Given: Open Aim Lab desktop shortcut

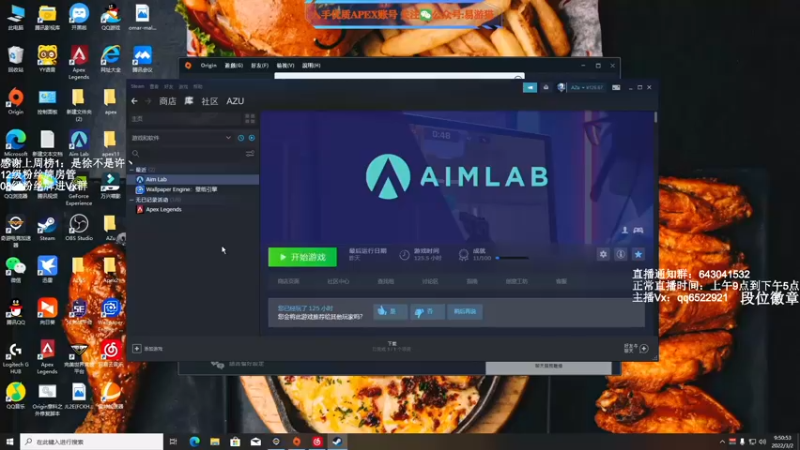Looking at the screenshot, I should coord(79,143).
